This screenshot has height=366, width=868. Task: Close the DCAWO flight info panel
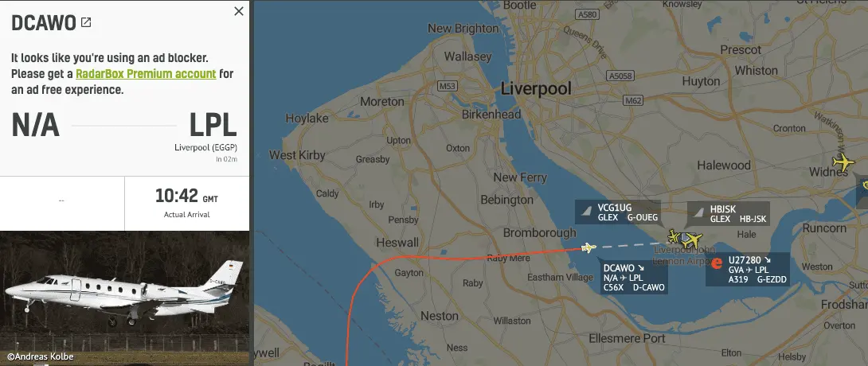(239, 11)
